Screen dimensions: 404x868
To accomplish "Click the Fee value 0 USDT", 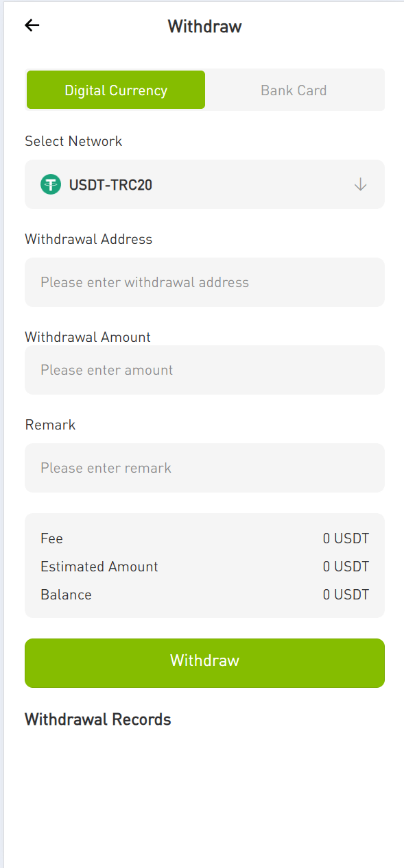I will pos(346,538).
